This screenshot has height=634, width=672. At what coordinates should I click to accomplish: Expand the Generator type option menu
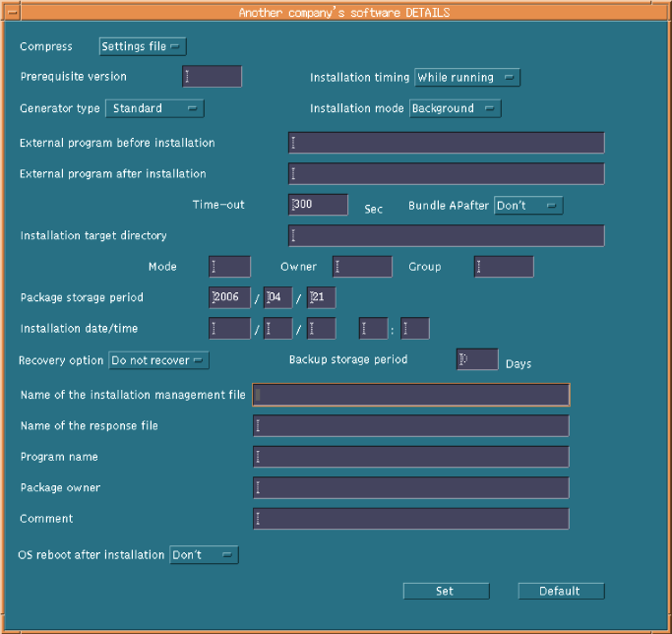pyautogui.click(x=154, y=108)
